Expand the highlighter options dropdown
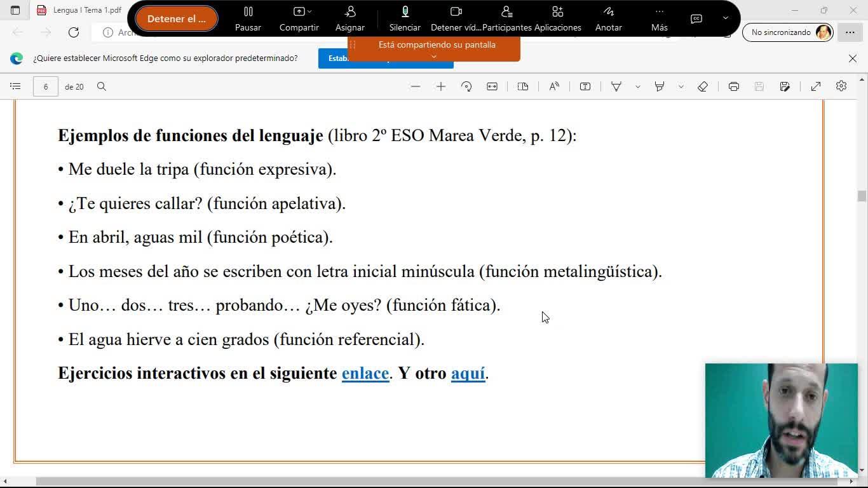 [x=681, y=86]
